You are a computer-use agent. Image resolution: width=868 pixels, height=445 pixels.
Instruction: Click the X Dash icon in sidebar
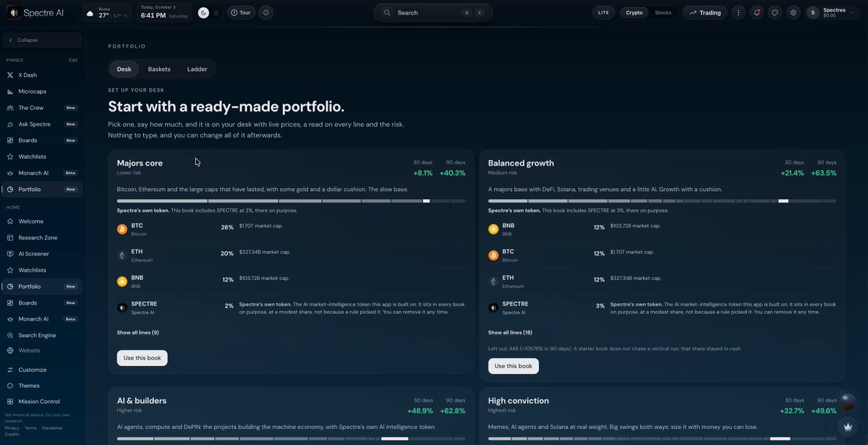(10, 75)
